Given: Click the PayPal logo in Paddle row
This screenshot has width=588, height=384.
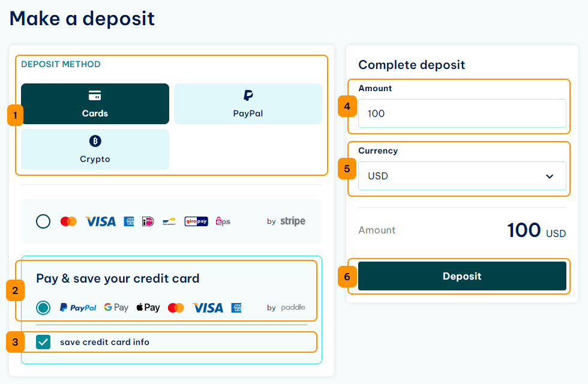Looking at the screenshot, I should coord(78,307).
